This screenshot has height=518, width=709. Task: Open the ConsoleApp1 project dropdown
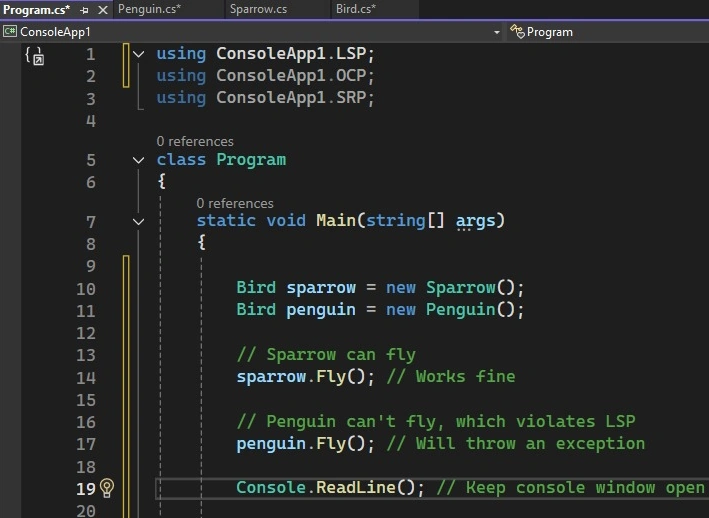pyautogui.click(x=496, y=32)
